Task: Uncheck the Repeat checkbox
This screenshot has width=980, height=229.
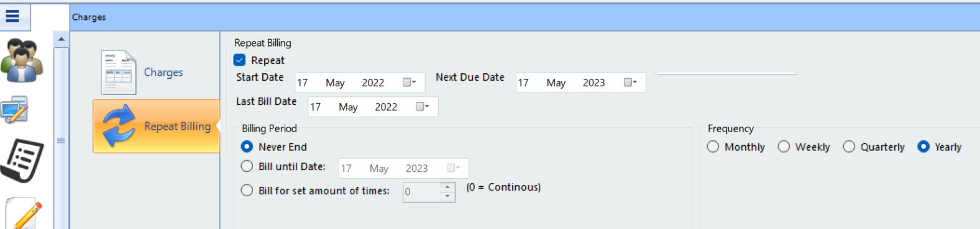Action: [x=239, y=60]
